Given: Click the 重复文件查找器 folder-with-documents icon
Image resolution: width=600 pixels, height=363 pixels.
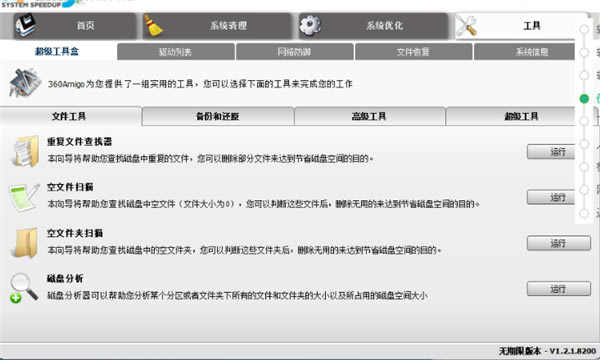Looking at the screenshot, I should pyautogui.click(x=25, y=151).
